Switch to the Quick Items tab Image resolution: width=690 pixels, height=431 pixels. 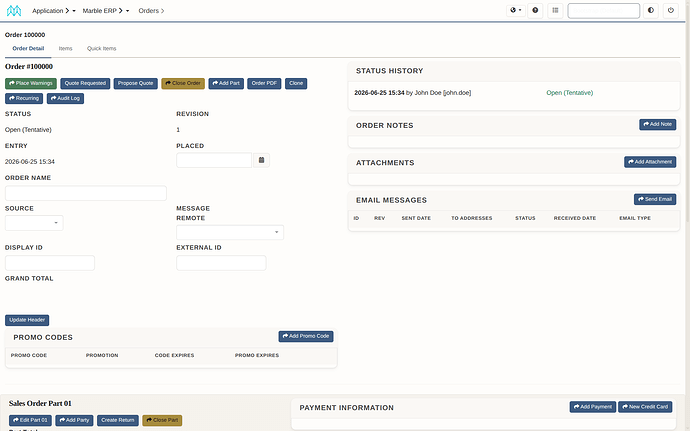pos(102,48)
